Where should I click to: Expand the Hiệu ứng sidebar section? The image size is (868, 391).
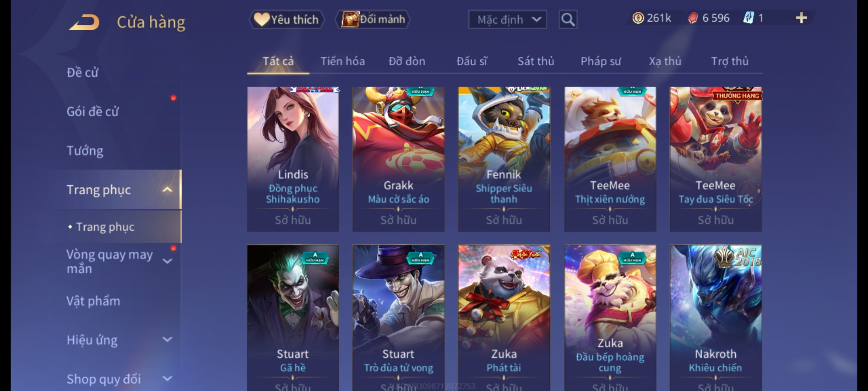[167, 340]
